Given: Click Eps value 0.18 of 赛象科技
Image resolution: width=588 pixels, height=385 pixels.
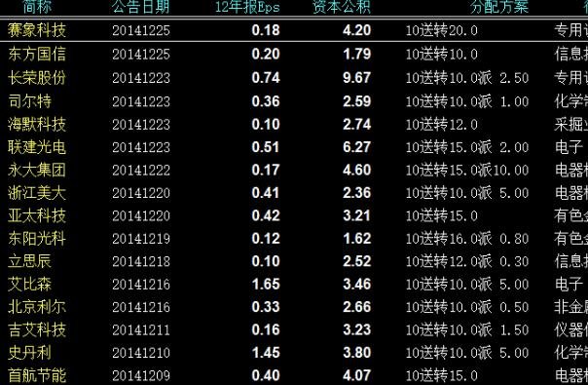Looking at the screenshot, I should 266,30.
